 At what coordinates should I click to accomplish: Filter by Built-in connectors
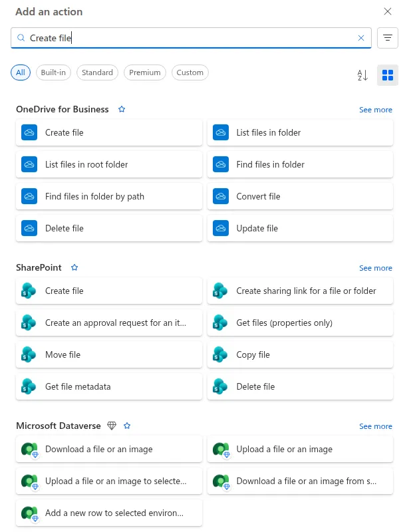[53, 72]
